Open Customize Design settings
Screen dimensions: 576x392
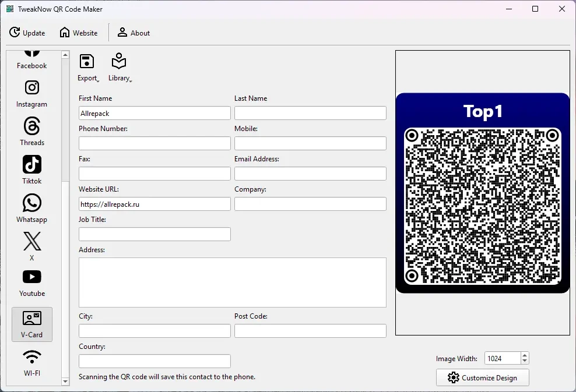(x=483, y=377)
